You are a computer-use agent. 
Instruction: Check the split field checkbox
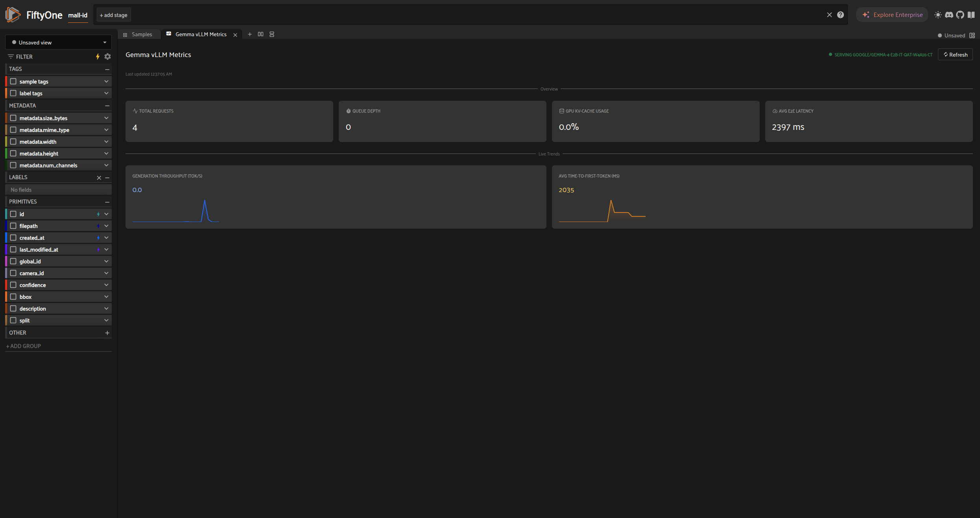point(13,320)
